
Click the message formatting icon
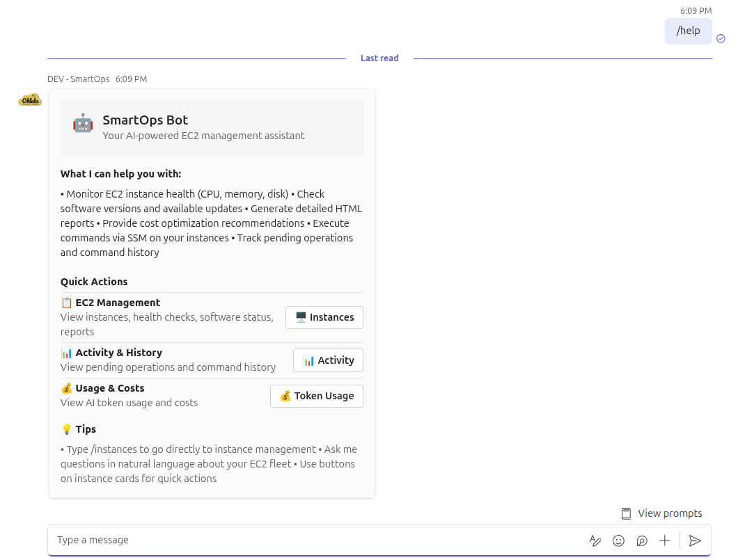coord(595,540)
